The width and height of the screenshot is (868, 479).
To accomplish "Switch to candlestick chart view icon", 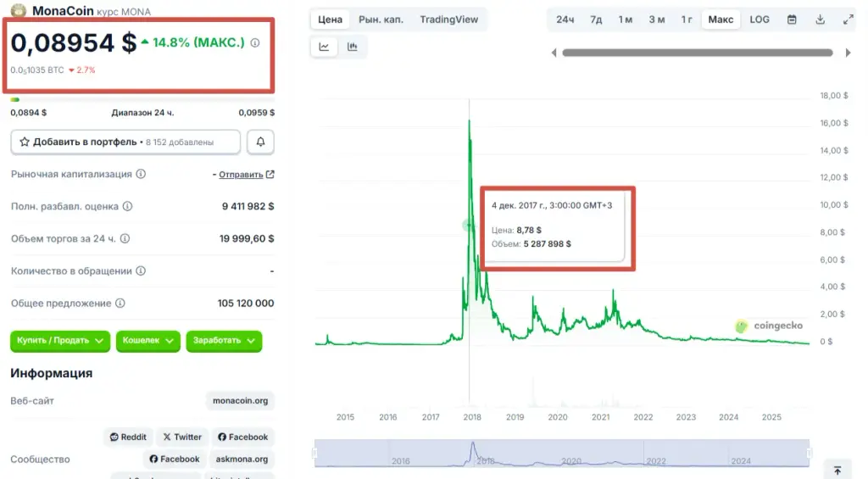I will click(352, 47).
